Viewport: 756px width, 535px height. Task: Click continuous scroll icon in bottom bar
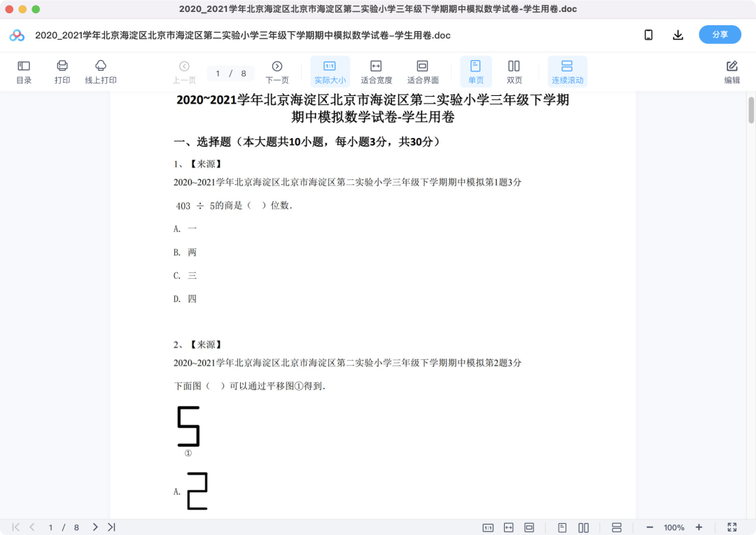point(616,528)
